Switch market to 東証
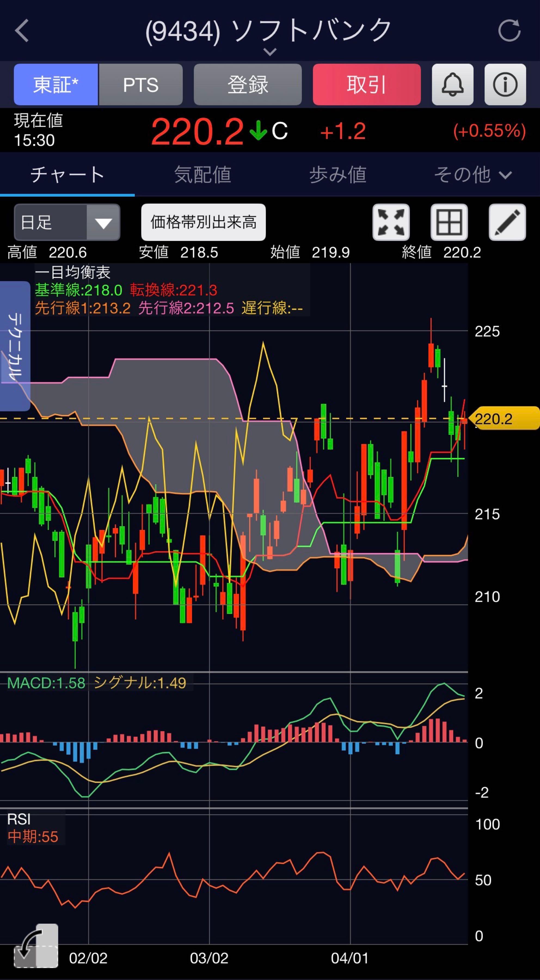This screenshot has height=980, width=540. point(56,84)
